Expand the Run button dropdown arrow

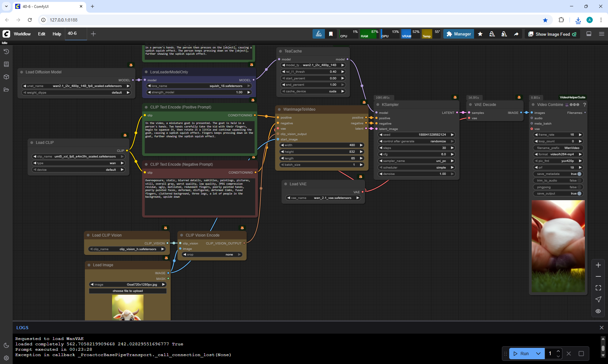point(538,354)
